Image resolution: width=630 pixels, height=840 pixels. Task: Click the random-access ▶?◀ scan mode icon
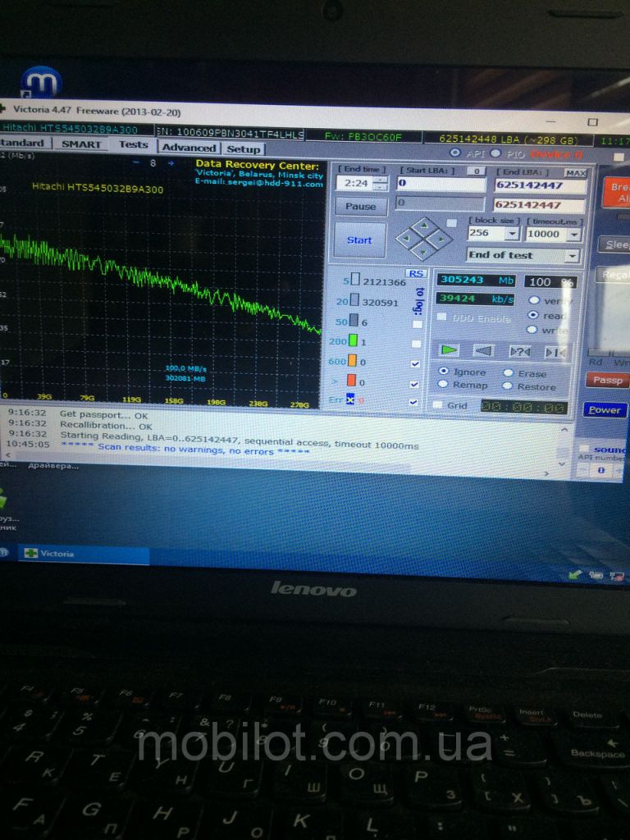click(520, 352)
